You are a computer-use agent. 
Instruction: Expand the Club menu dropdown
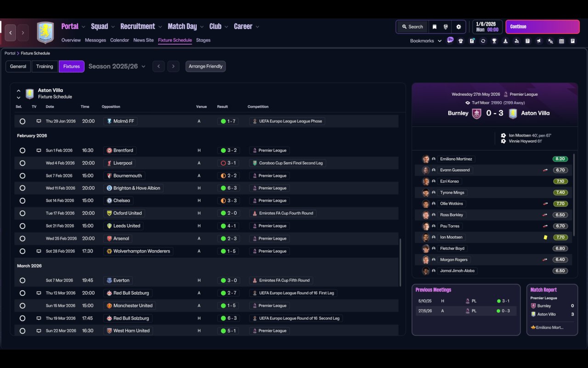(x=226, y=27)
